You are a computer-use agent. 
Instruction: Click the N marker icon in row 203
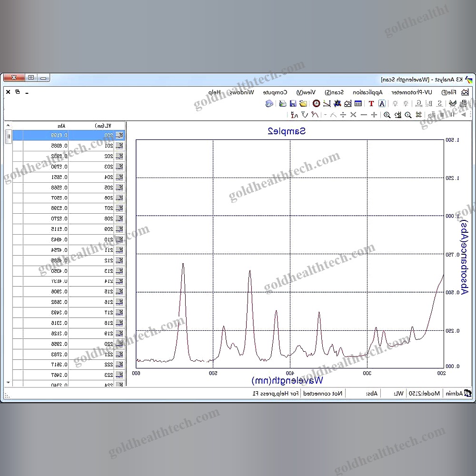(120, 167)
